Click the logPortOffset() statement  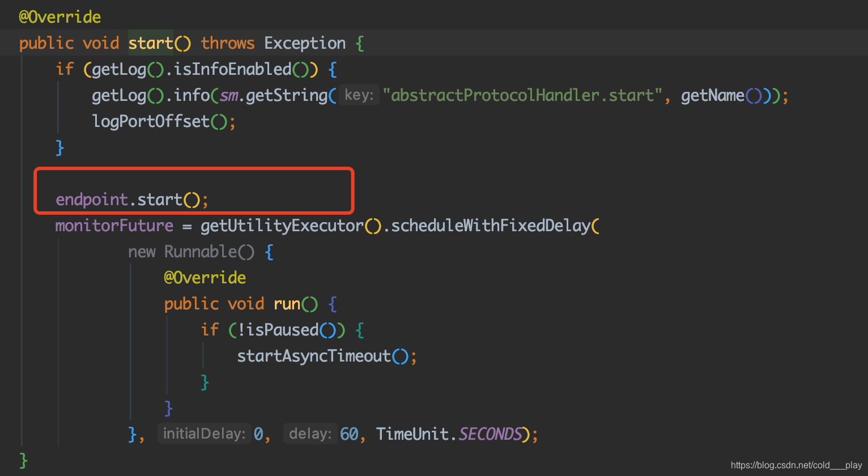[164, 121]
